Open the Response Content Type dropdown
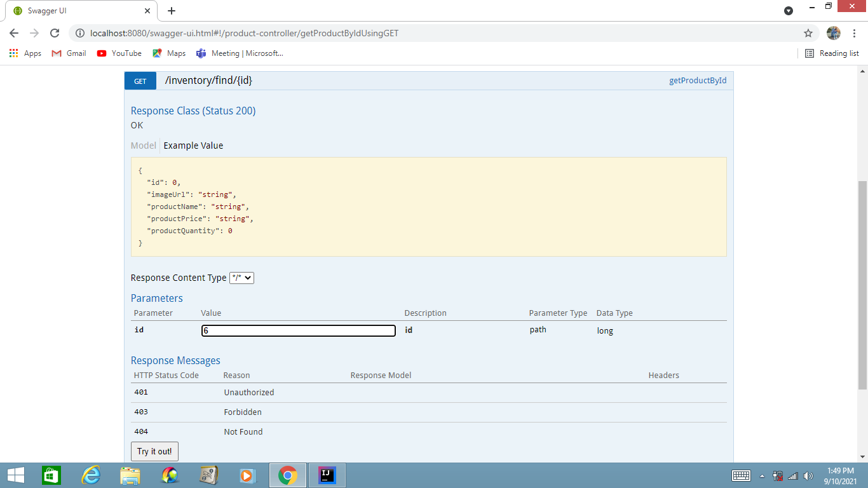 241,278
